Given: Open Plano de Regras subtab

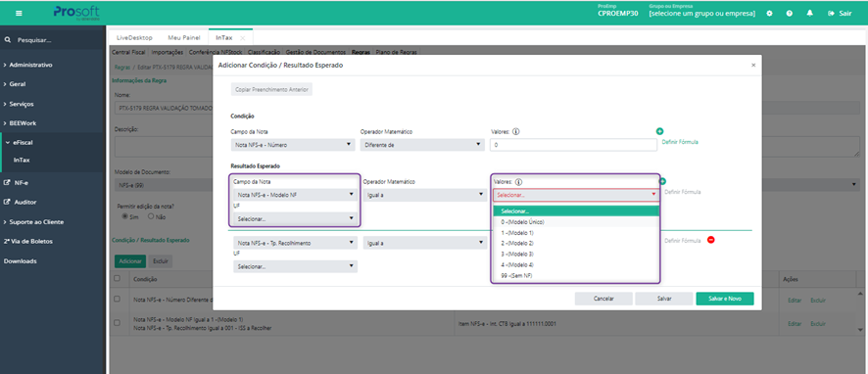Looking at the screenshot, I should (x=397, y=52).
